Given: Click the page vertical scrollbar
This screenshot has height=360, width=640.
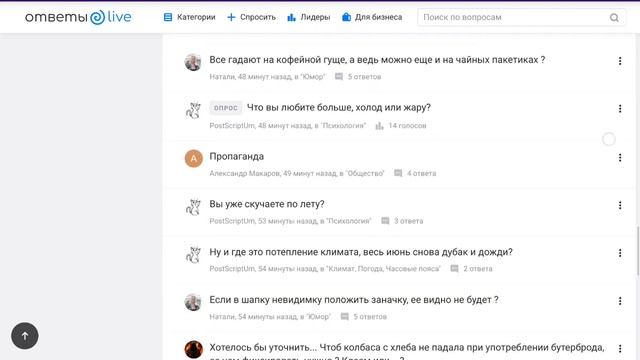Looking at the screenshot, I should click(x=638, y=251).
